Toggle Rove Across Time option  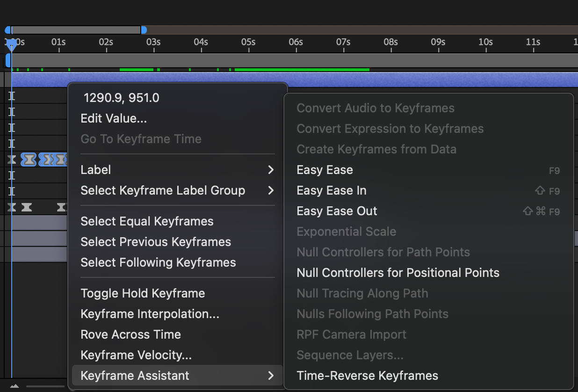pyautogui.click(x=130, y=334)
